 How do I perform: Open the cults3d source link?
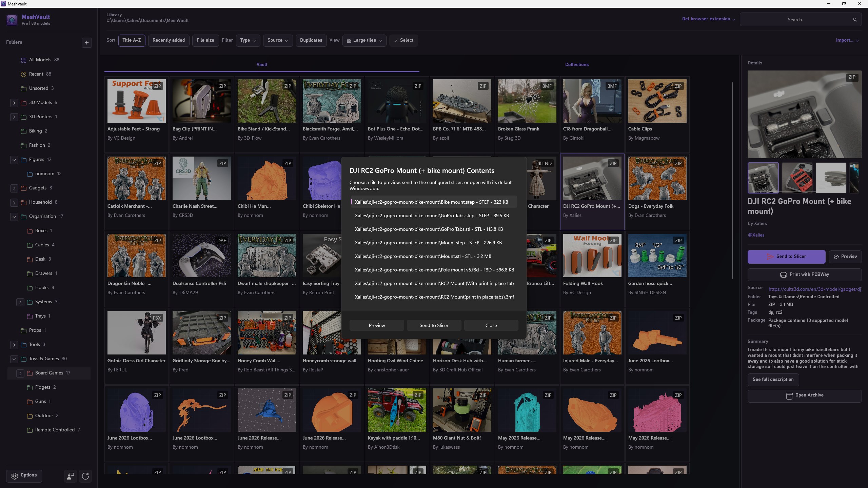814,289
